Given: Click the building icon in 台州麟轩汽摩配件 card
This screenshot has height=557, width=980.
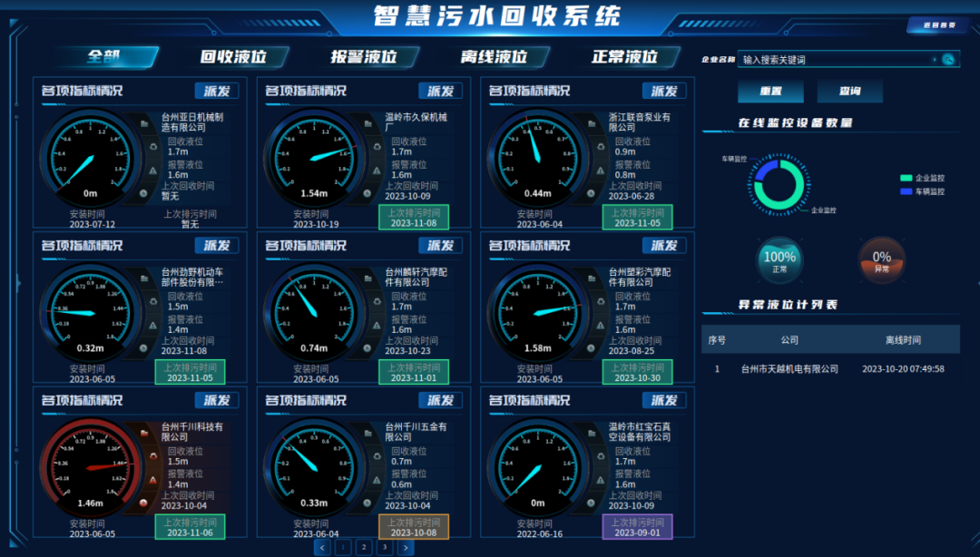Looking at the screenshot, I should coord(367,278).
